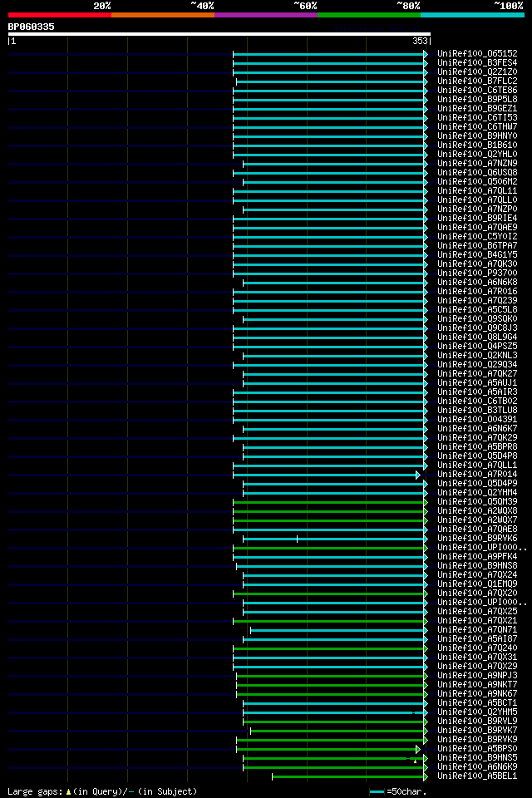Select the UniRef100_C6THW7 label
The height and width of the screenshot is (798, 532).
coord(477,126)
